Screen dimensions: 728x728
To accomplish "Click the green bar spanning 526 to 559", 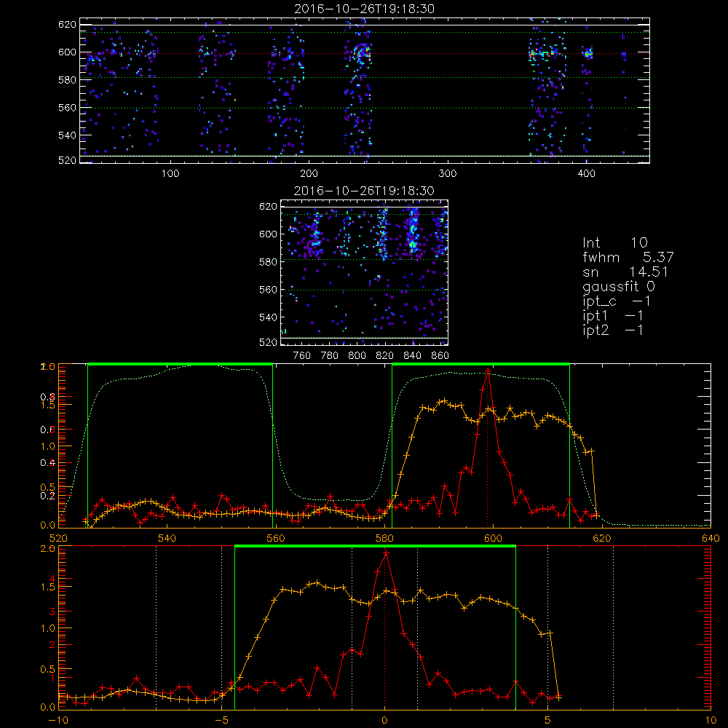I will click(180, 365).
